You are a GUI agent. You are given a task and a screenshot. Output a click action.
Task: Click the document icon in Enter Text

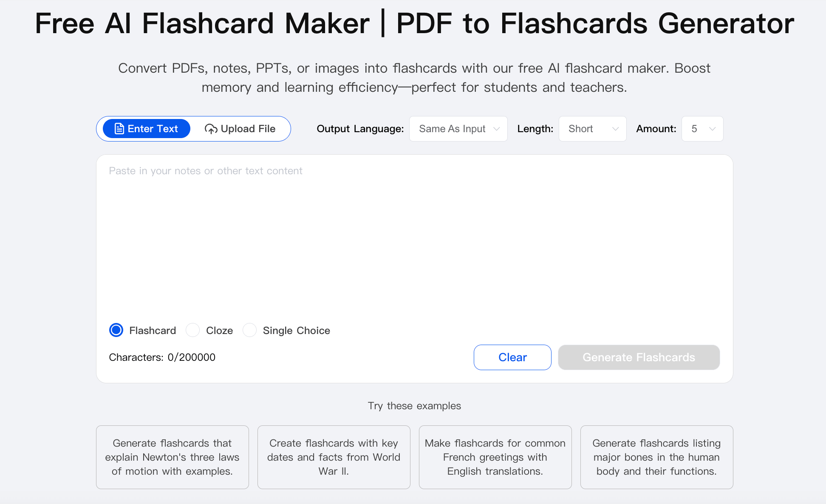pos(119,129)
